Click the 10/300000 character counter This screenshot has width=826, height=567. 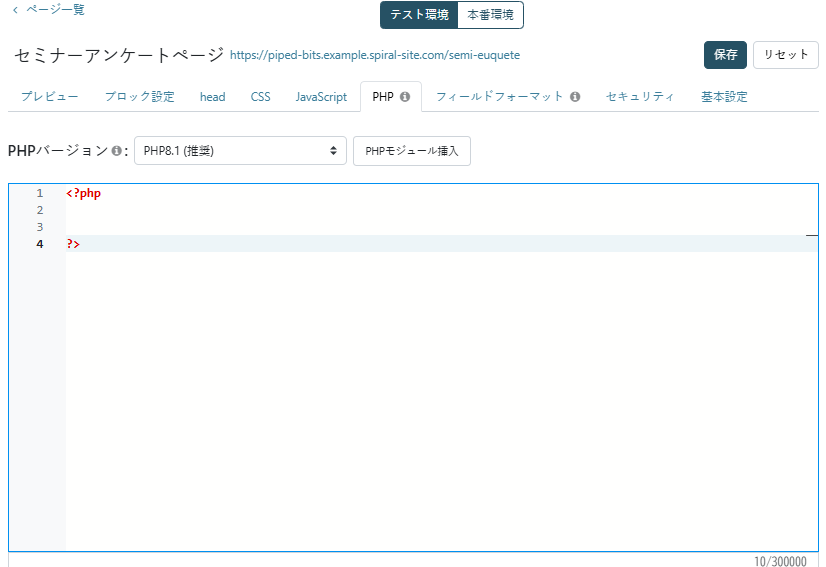(x=780, y=561)
